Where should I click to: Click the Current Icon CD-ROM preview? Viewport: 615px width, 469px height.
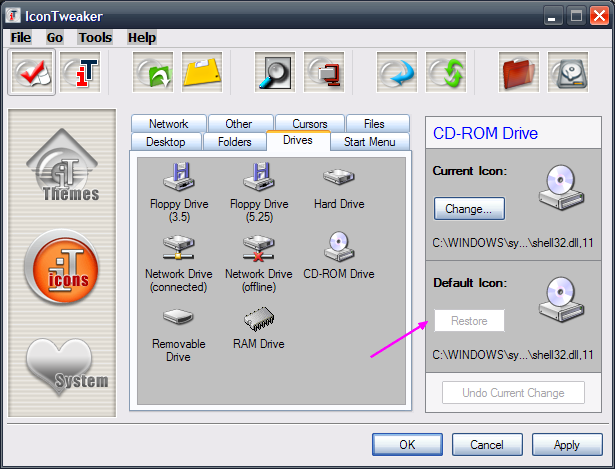pos(561,187)
